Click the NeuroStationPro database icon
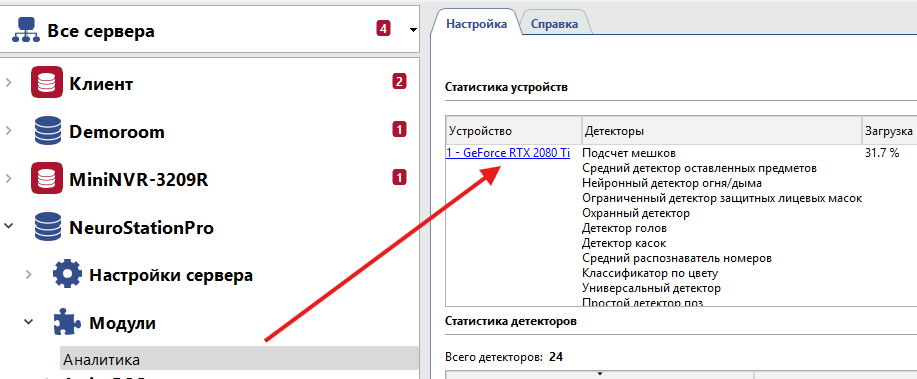The width and height of the screenshot is (917, 379). pyautogui.click(x=47, y=226)
